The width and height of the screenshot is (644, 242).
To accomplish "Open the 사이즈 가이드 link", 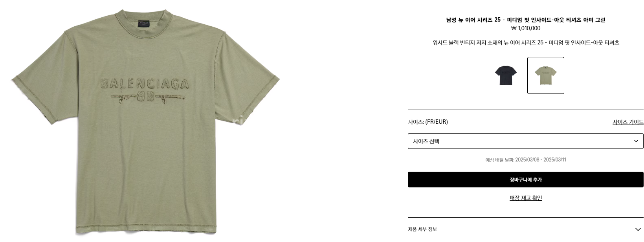I will click(628, 122).
